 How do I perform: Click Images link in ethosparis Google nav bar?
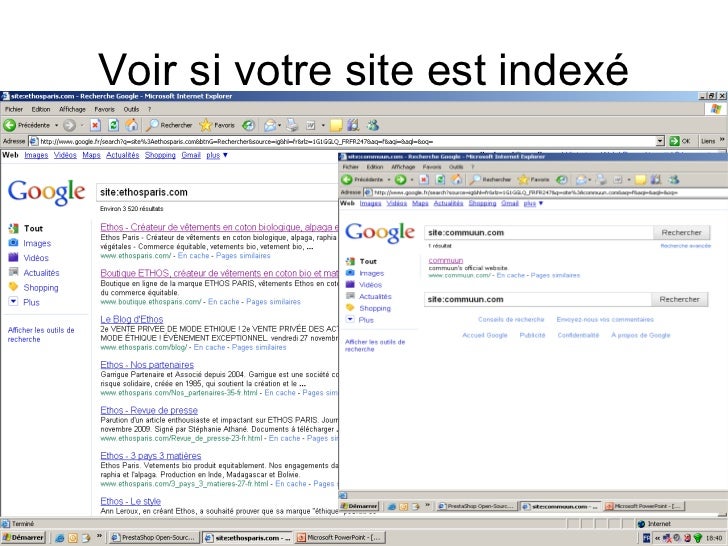tap(36, 155)
